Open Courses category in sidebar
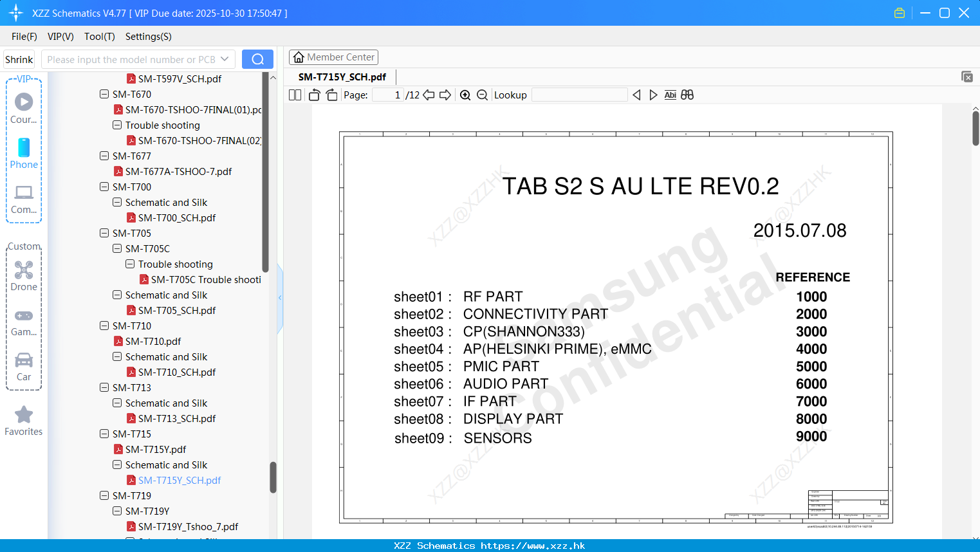The width and height of the screenshot is (980, 552). point(24,108)
